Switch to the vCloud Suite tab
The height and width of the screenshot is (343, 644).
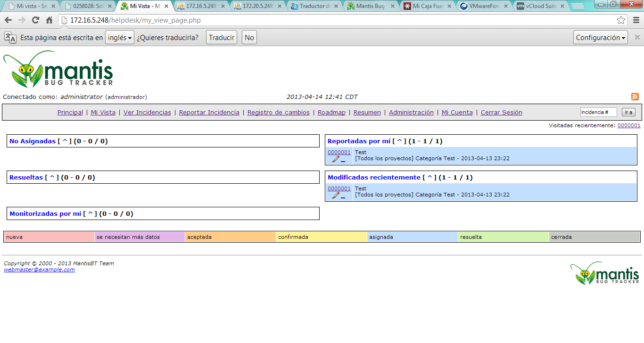coord(540,7)
